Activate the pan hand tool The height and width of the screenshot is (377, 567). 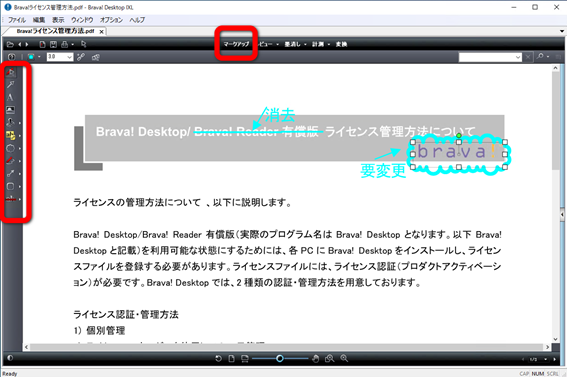click(x=316, y=359)
